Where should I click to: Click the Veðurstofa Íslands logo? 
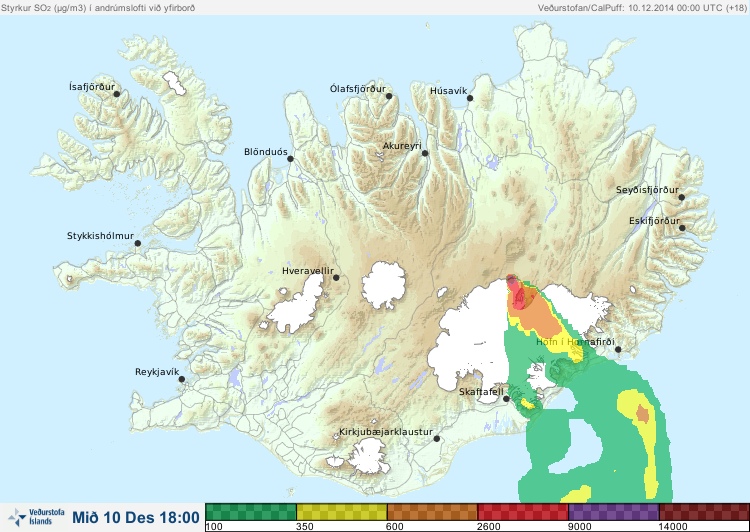click(x=36, y=517)
